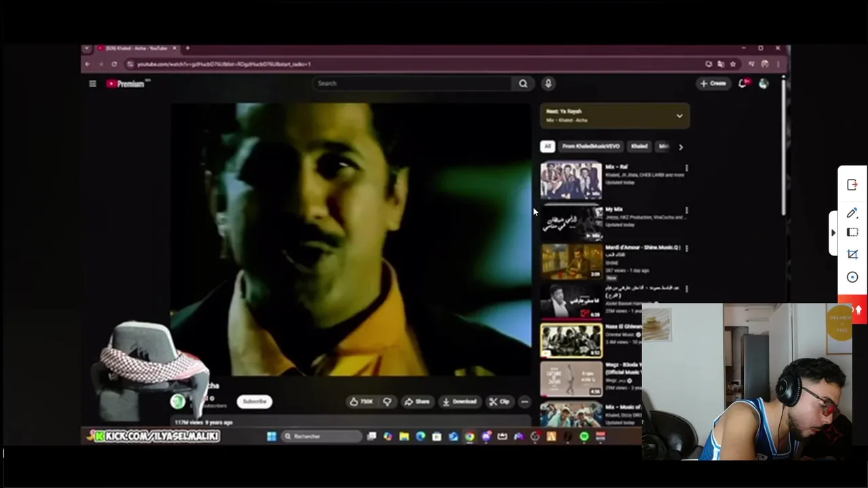Viewport: 868px width, 488px height.
Task: Select the pencil tool in side toolbar
Action: pyautogui.click(x=852, y=213)
